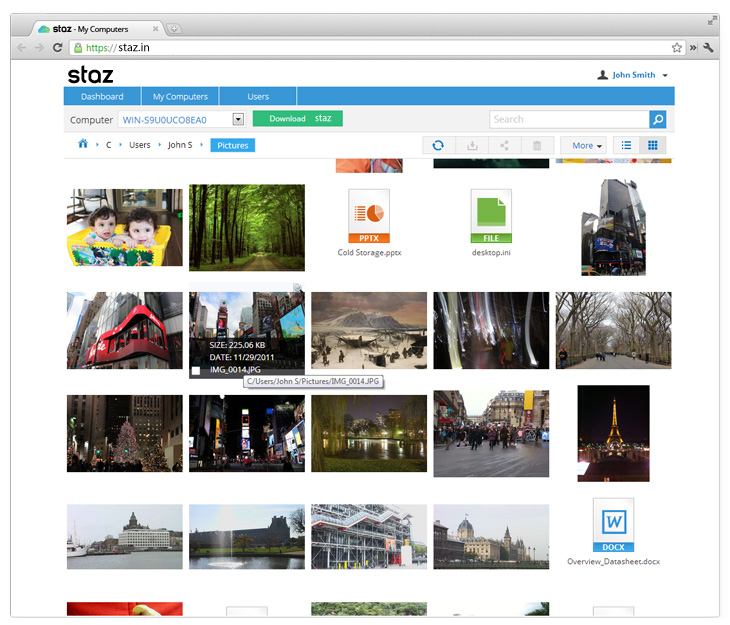This screenshot has height=625, width=730.
Task: Switch to the Users tab
Action: tap(258, 97)
